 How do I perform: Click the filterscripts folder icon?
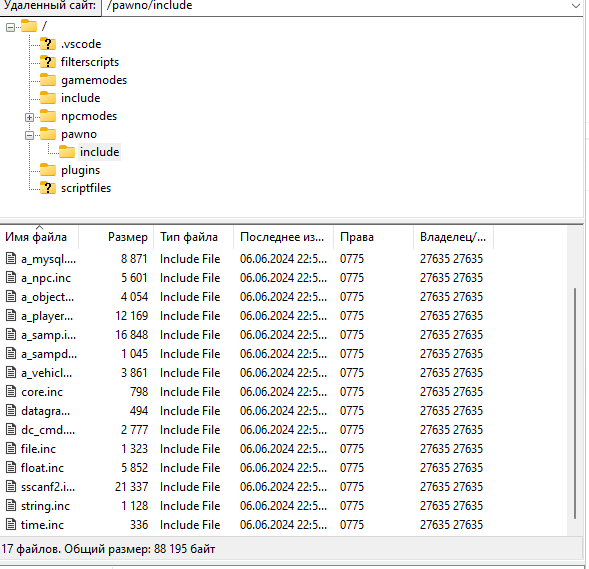[x=48, y=62]
